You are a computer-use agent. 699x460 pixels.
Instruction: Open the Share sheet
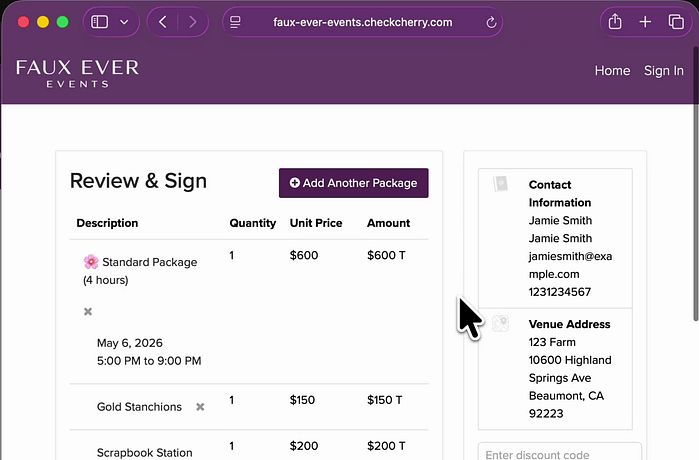(x=615, y=22)
